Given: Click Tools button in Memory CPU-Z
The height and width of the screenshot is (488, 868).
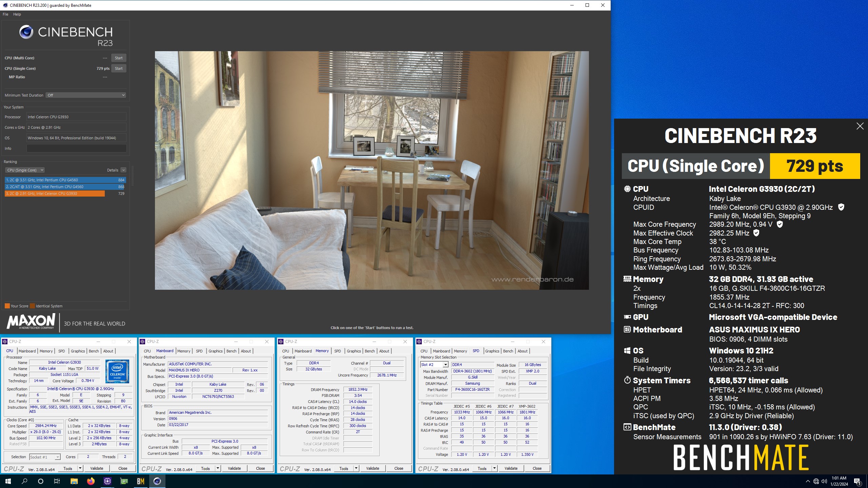Looking at the screenshot, I should [x=344, y=468].
